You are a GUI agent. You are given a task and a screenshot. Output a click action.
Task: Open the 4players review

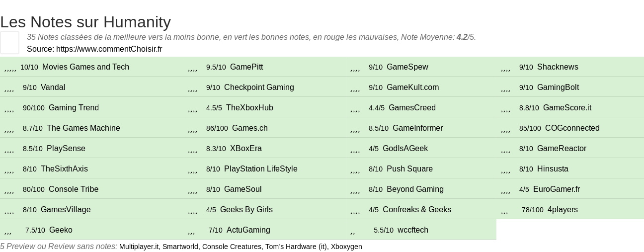click(x=563, y=210)
